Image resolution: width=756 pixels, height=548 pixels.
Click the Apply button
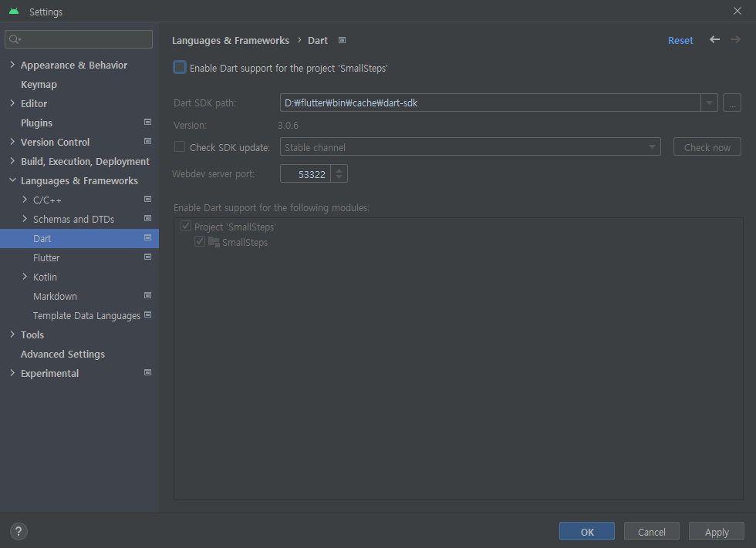[x=717, y=532]
